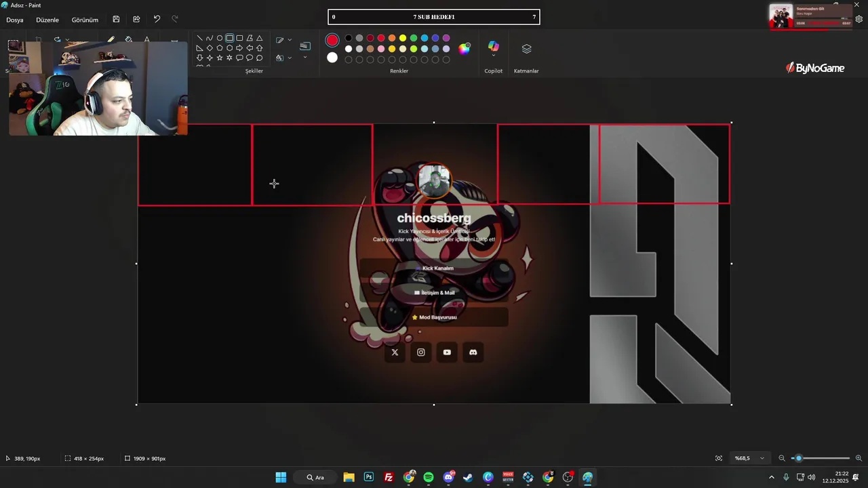Click the volume tray icon
Screen dimensions: 868x488
812,477
